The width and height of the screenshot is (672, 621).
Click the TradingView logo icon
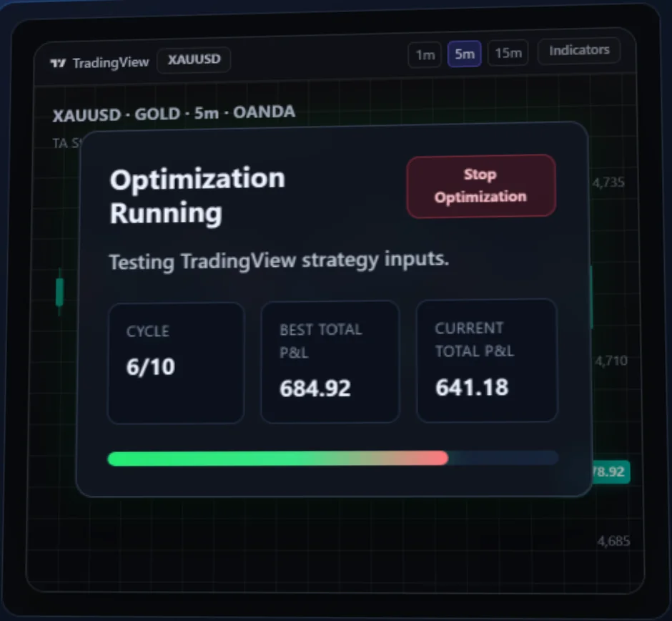pyautogui.click(x=58, y=64)
